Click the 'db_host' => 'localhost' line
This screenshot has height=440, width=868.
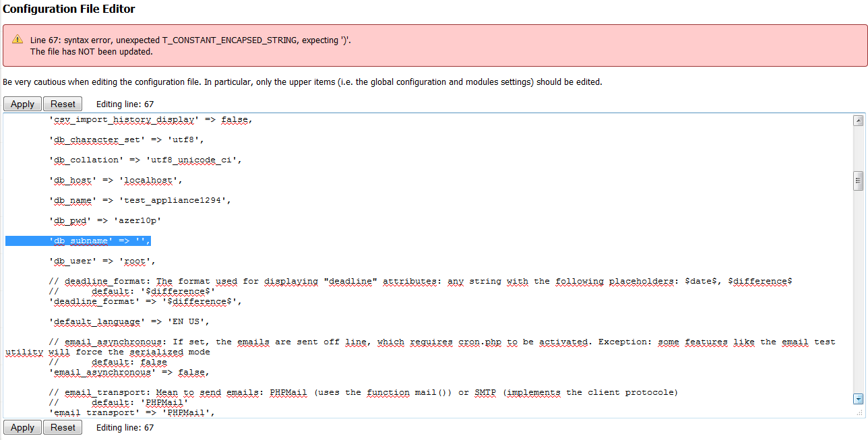pyautogui.click(x=115, y=181)
